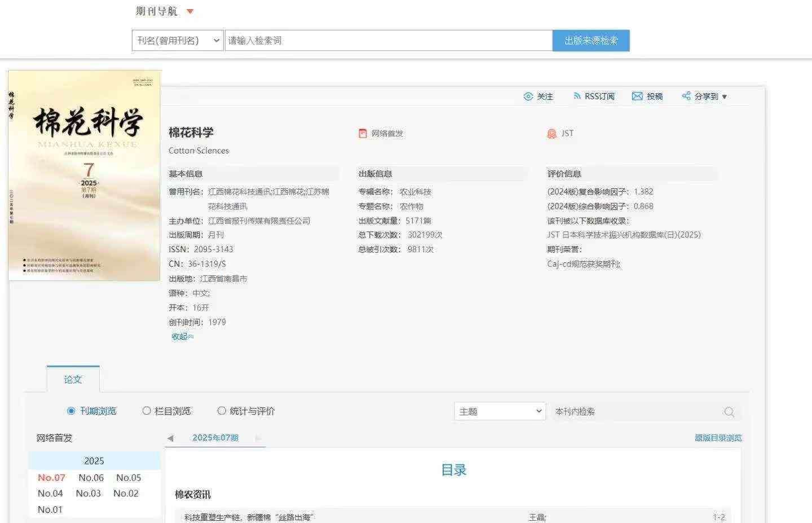Open the 刊名(曾用刊名) dropdown
The image size is (812, 523).
point(178,41)
